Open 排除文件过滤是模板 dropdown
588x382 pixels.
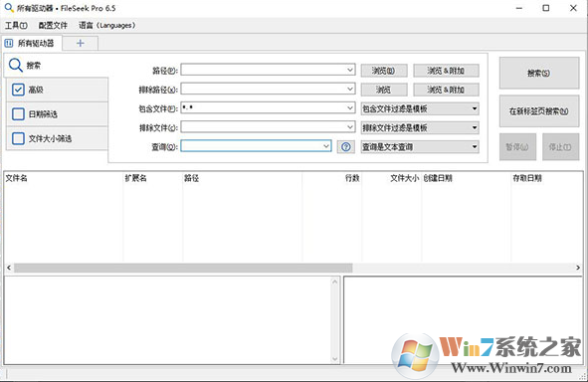(420, 128)
